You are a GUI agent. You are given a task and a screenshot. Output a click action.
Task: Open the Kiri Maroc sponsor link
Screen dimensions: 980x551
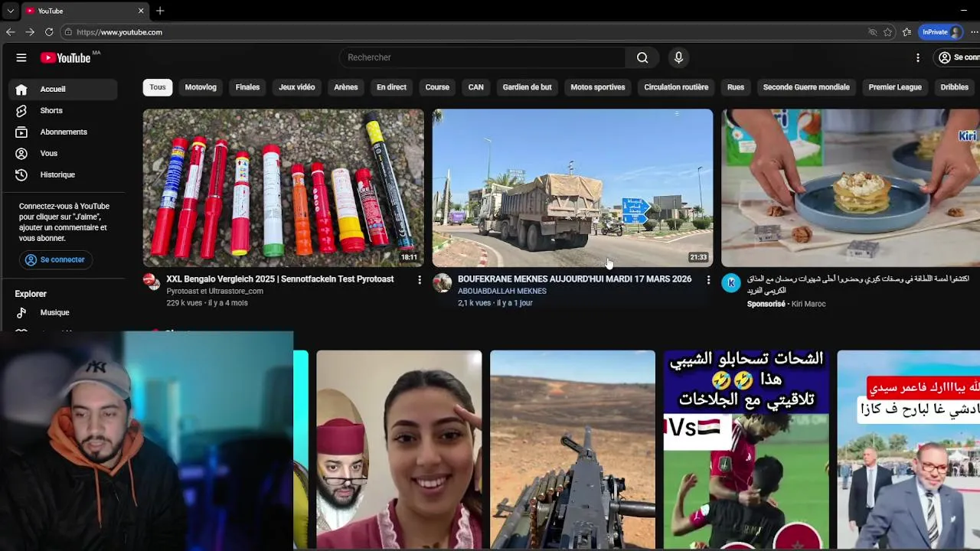point(808,304)
